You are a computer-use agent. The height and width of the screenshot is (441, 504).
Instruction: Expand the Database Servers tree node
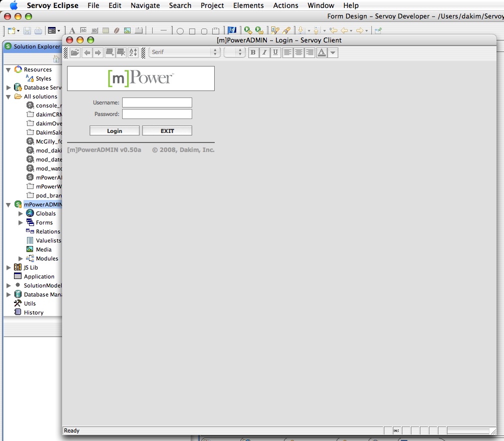point(9,87)
